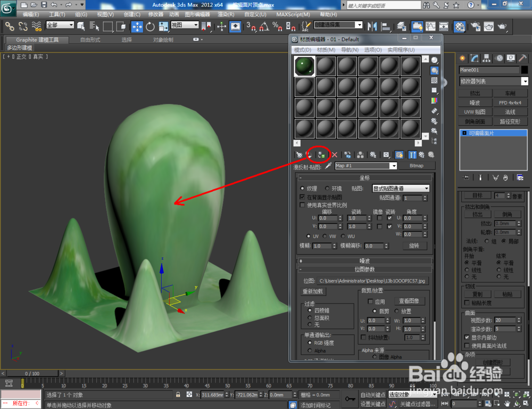Click the bitmap file path button
Viewport: 532px width, 409px height.
[x=372, y=281]
